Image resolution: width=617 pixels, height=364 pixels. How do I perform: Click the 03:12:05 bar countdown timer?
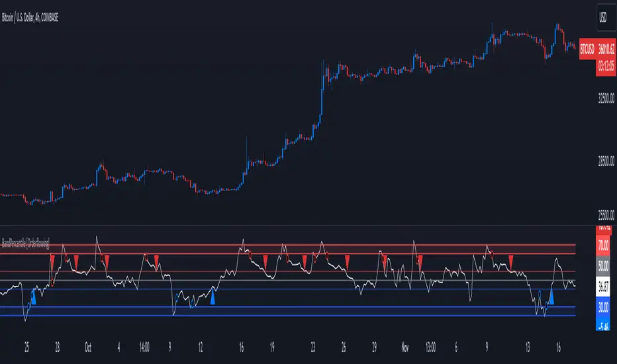[x=606, y=66]
